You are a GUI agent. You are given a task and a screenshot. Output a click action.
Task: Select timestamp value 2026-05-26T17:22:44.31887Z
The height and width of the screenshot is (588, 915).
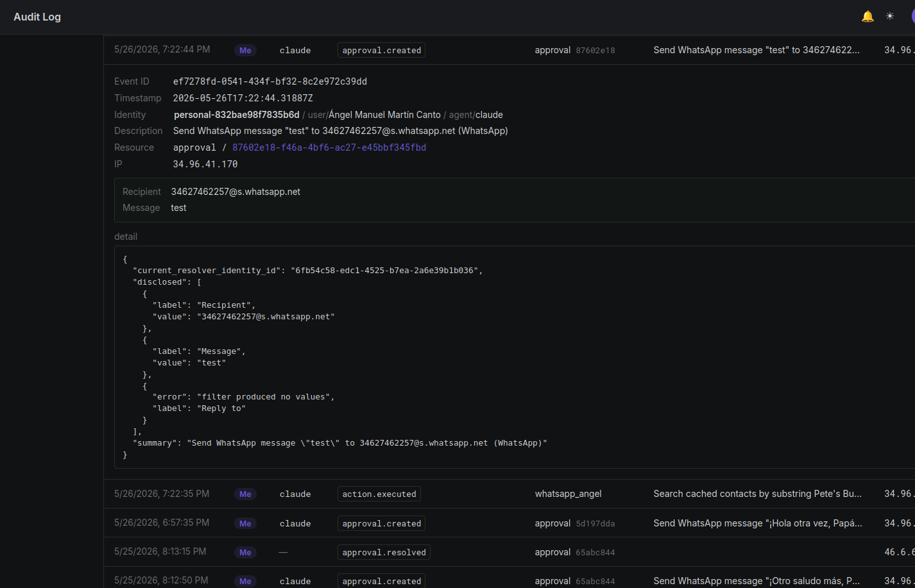243,98
